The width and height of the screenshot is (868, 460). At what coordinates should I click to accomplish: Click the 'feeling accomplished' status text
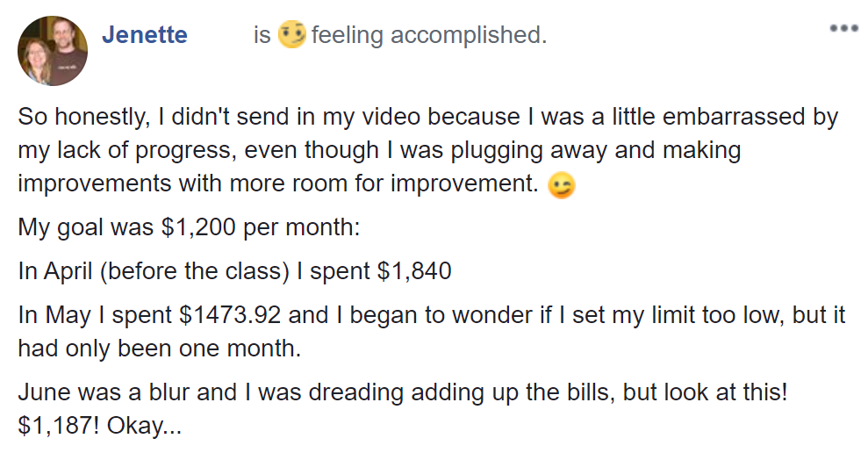[428, 35]
